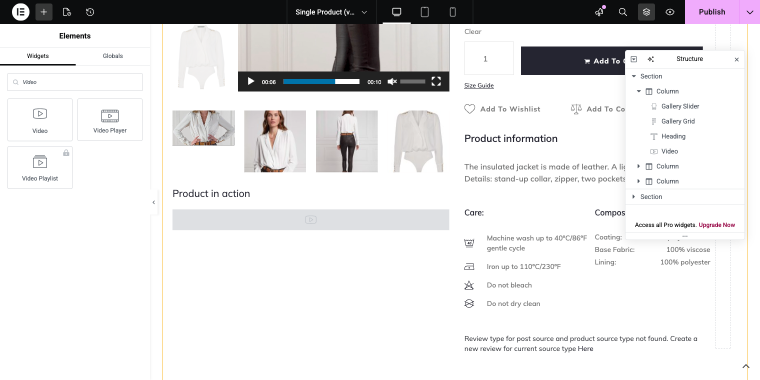Open document settings page icon
The width and height of the screenshot is (760, 380).
[x=67, y=12]
